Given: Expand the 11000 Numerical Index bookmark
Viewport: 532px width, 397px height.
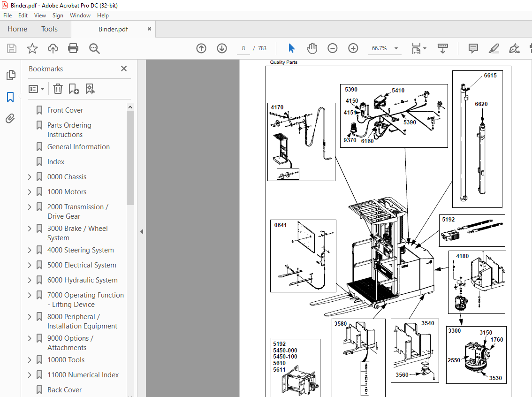Looking at the screenshot, I should pos(30,374).
